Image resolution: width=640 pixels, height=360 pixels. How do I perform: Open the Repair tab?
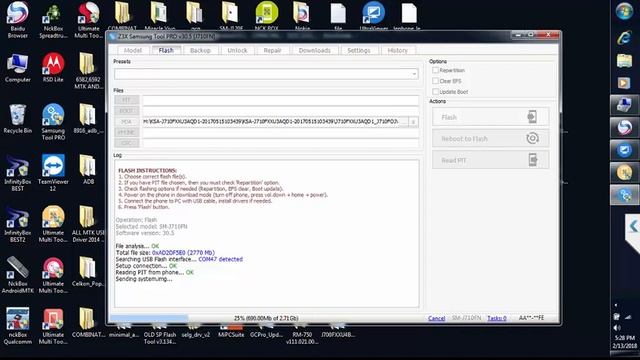tap(272, 50)
